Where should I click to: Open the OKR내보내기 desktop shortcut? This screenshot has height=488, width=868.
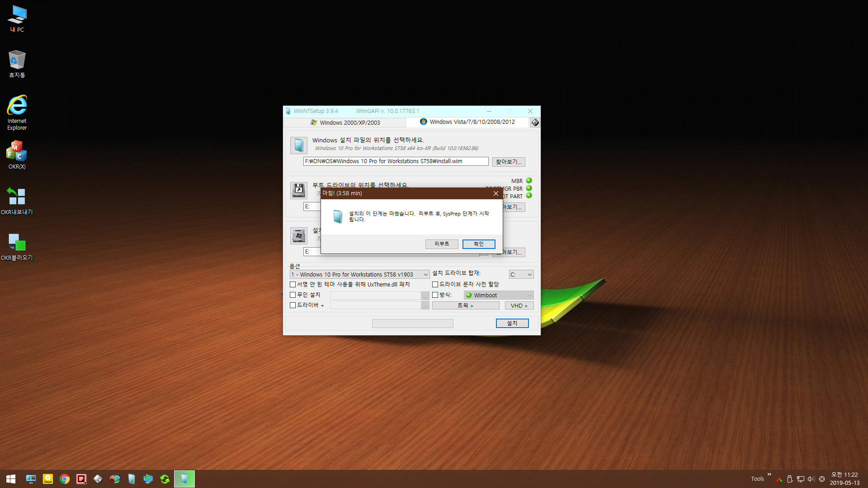click(x=17, y=201)
